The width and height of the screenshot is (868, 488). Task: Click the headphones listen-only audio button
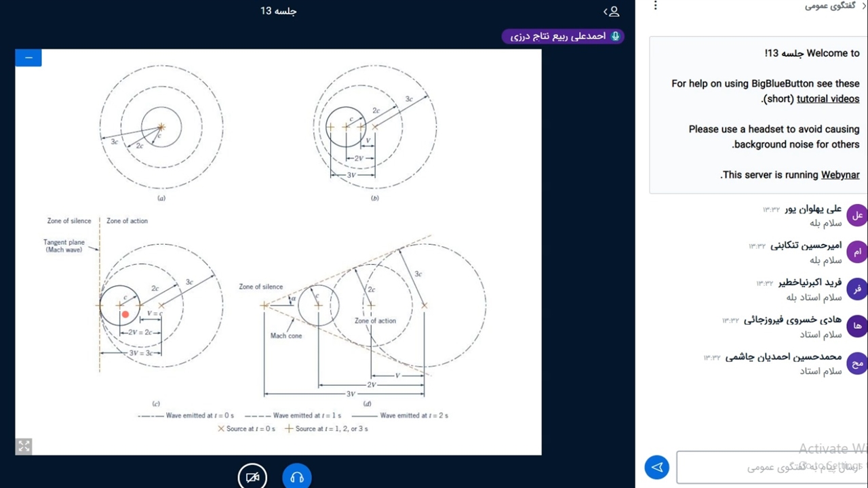click(296, 476)
